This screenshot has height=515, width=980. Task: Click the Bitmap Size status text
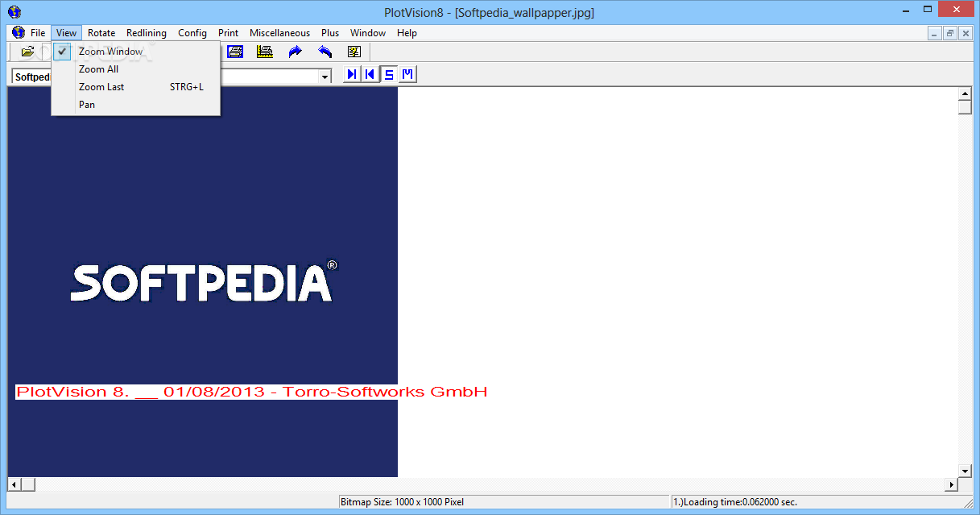(402, 502)
